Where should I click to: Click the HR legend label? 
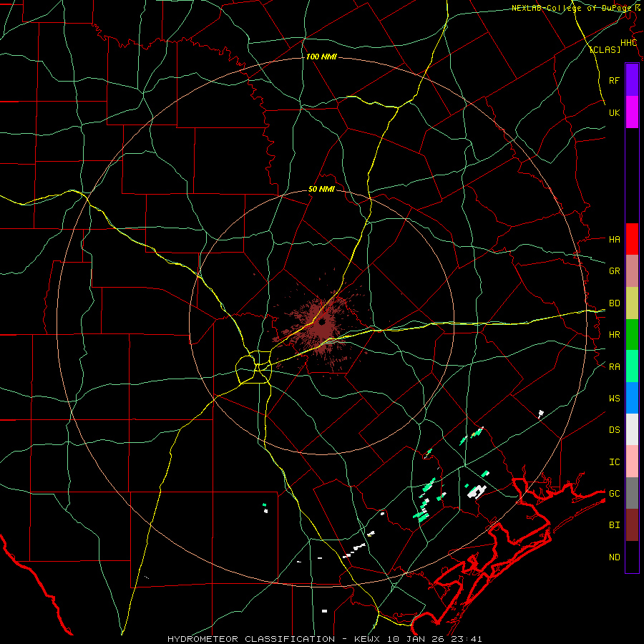[614, 335]
